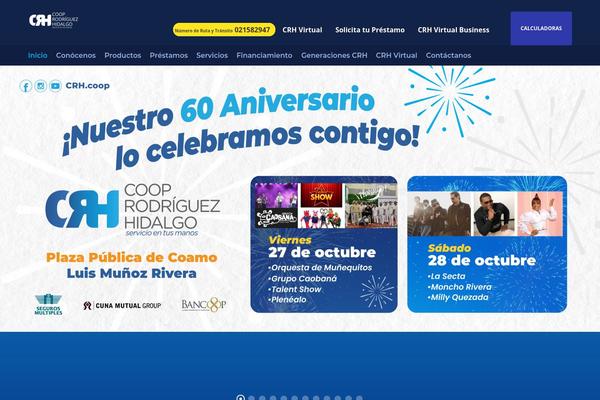Open the Instagram icon link
The image size is (600, 400).
point(41,86)
